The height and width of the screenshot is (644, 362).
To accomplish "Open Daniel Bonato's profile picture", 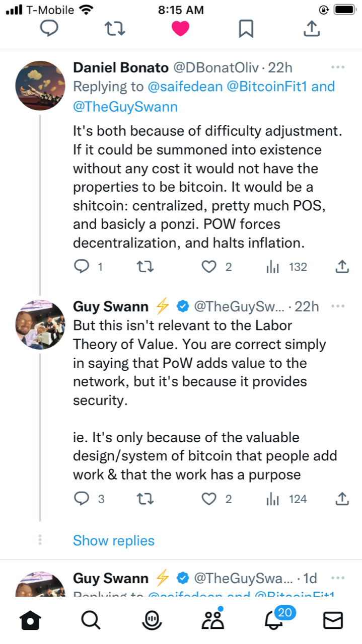I will click(40, 86).
